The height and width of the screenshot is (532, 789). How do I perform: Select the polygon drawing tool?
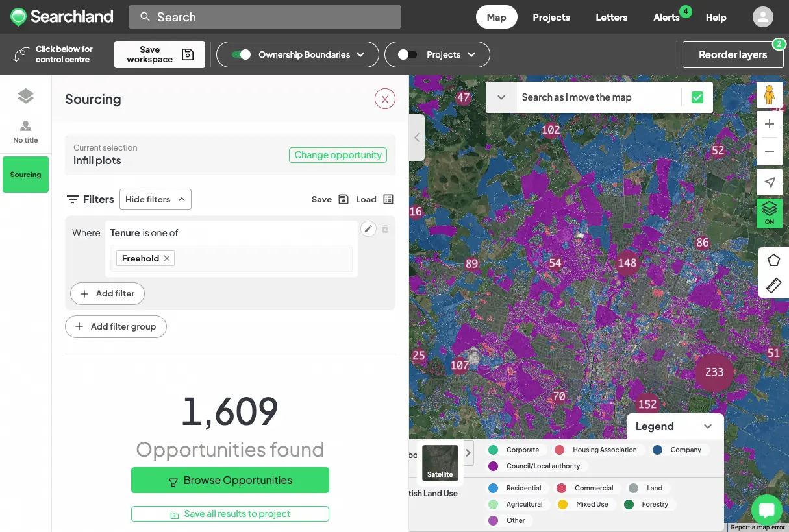(773, 260)
